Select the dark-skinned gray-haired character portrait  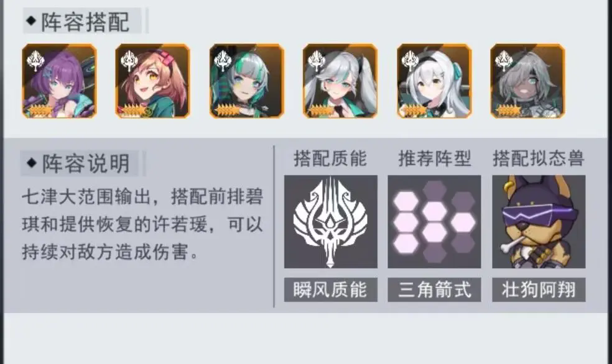(527, 81)
